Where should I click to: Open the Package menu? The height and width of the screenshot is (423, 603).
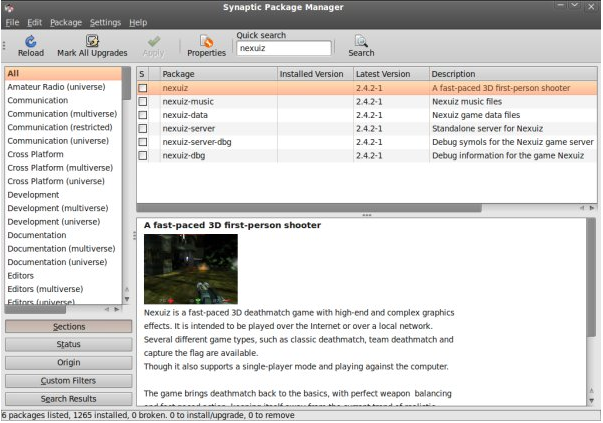66,23
